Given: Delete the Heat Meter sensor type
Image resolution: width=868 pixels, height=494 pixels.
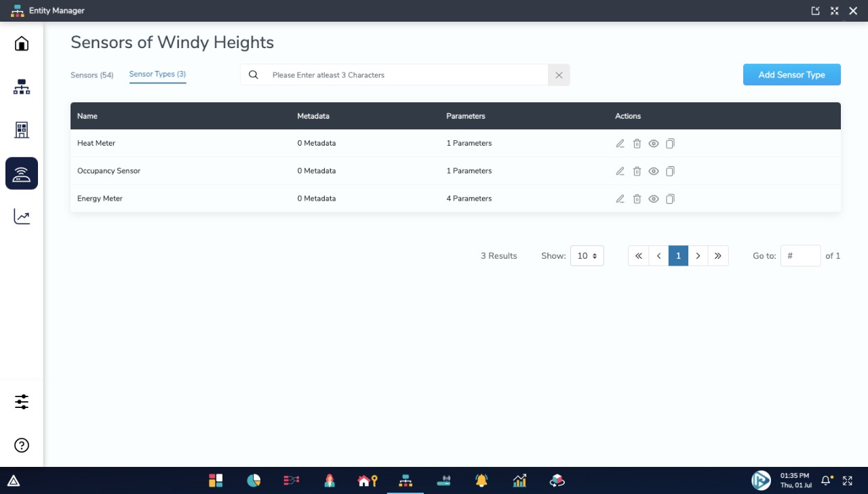Looking at the screenshot, I should (637, 144).
